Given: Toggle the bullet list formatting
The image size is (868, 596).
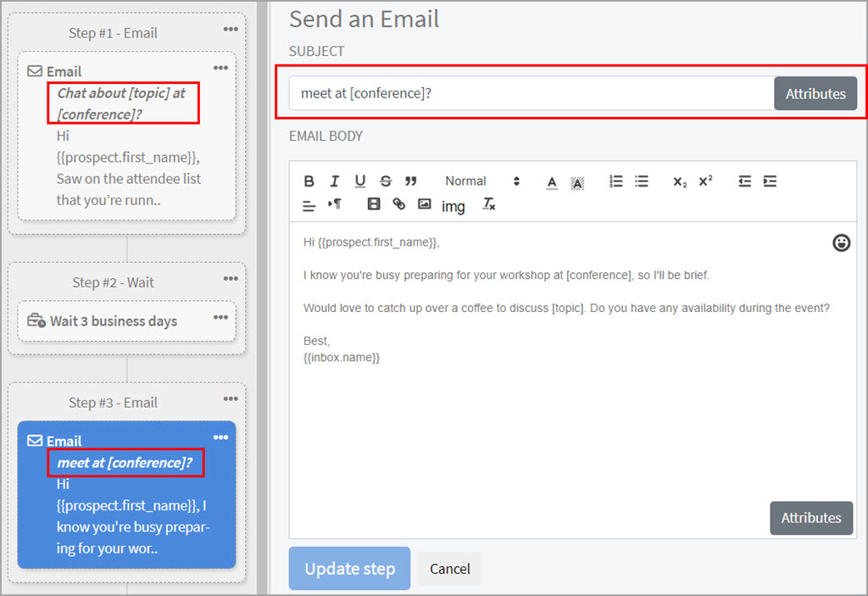Looking at the screenshot, I should [642, 181].
